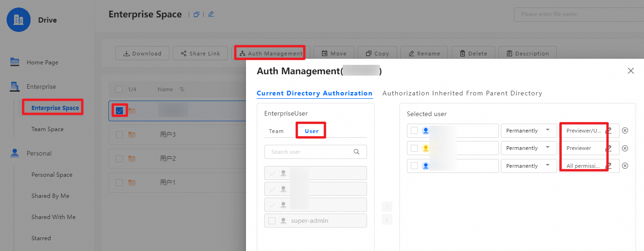The image size is (644, 251).
Task: Open the Permanently dropdown on the Previewer/U... row
Action: 528,131
